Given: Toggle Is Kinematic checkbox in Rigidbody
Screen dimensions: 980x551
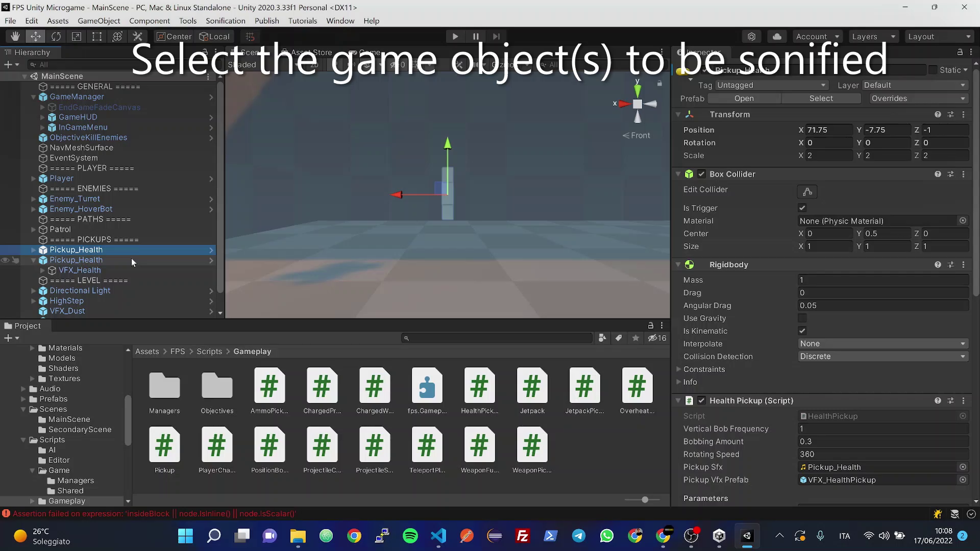Looking at the screenshot, I should (802, 331).
